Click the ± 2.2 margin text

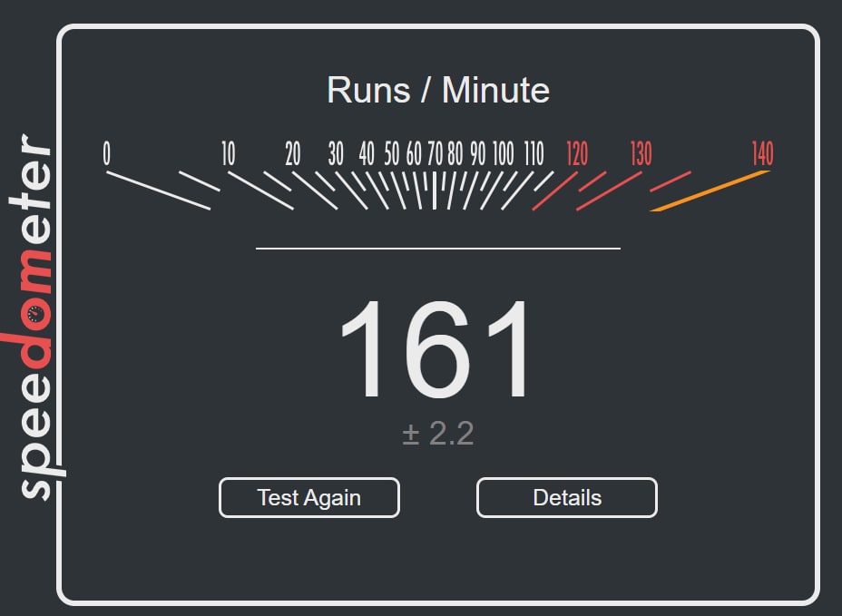(438, 434)
